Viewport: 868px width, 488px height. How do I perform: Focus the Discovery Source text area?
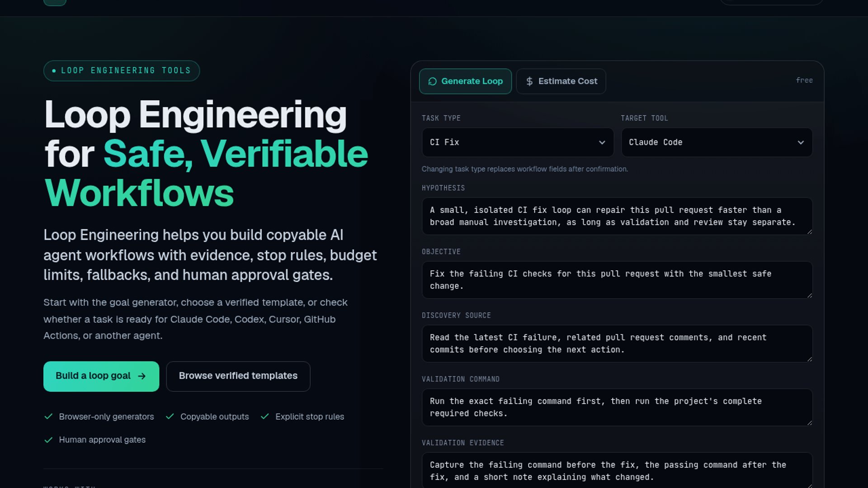617,343
